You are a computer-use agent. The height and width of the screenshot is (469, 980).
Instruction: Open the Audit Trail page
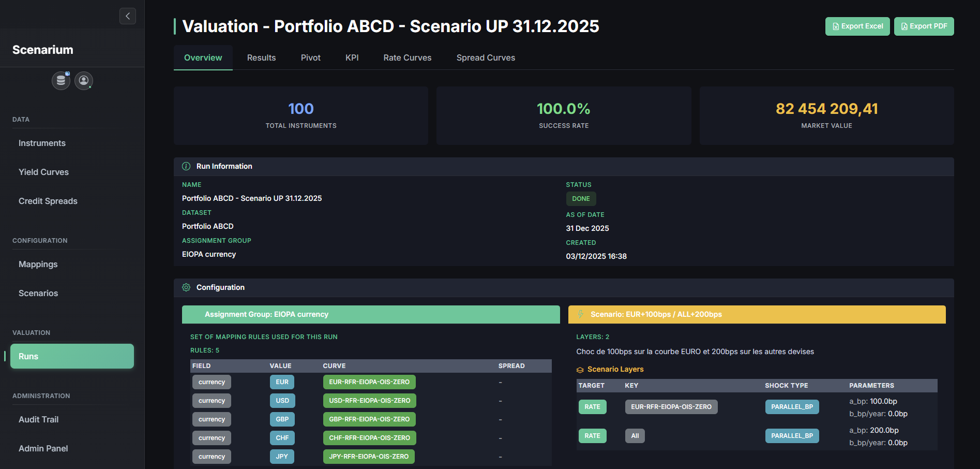38,420
